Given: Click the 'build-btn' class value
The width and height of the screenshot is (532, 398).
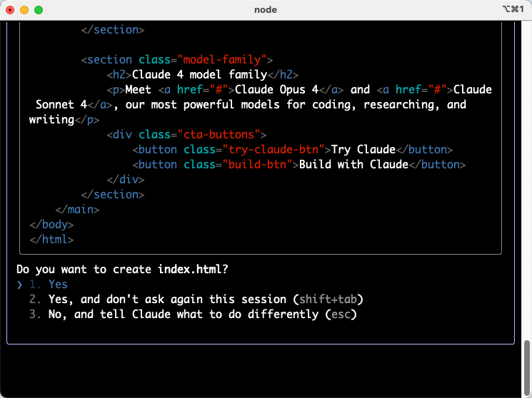Looking at the screenshot, I should 258,165.
